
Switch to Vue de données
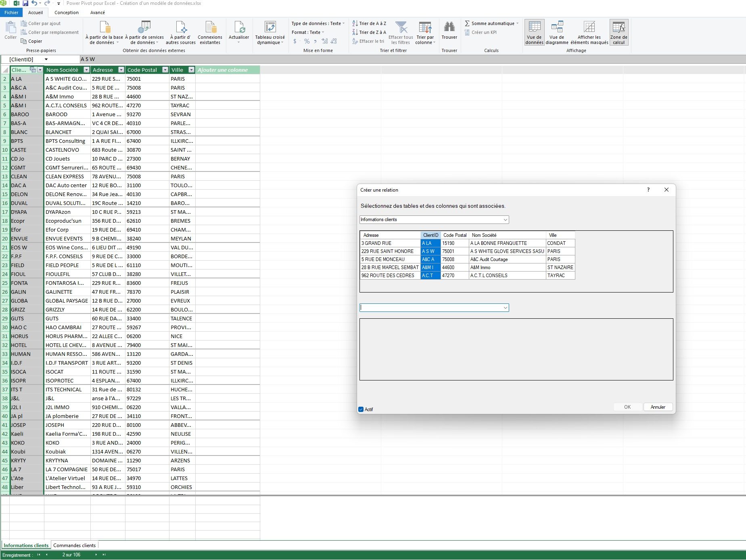534,33
